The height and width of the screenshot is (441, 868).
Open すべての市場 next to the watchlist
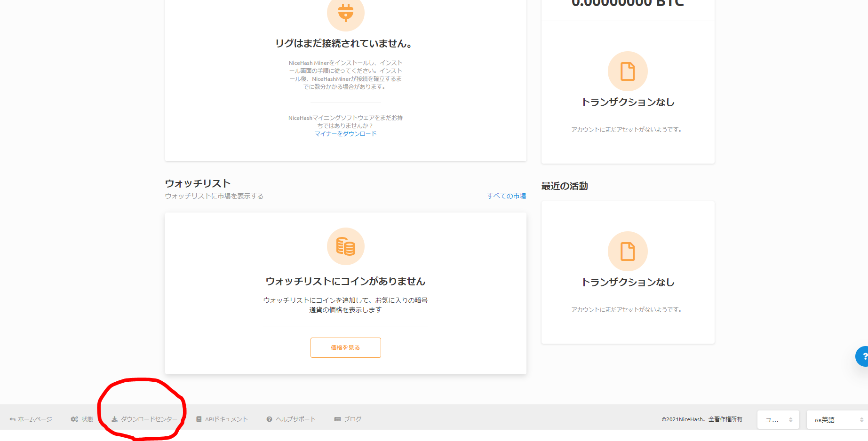tap(507, 196)
